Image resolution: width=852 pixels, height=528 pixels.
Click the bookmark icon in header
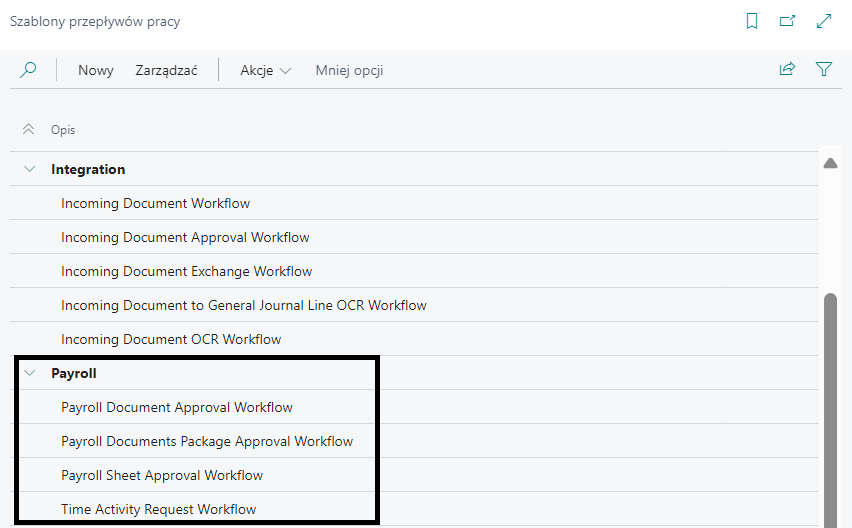point(752,21)
